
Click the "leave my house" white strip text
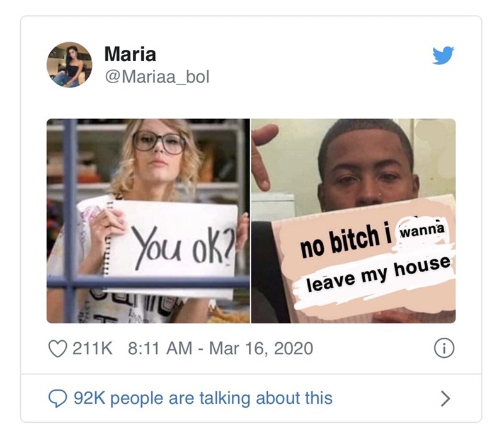[x=379, y=274]
